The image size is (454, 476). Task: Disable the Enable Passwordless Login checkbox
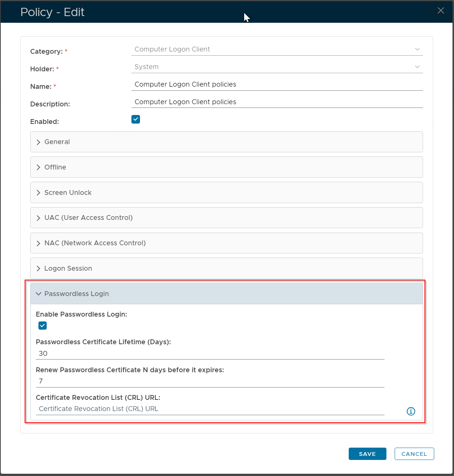pos(43,326)
